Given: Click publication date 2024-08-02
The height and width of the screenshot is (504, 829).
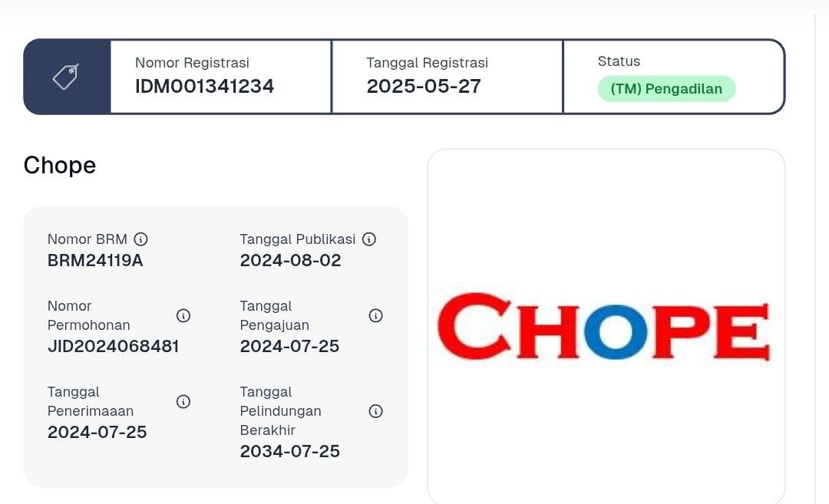Looking at the screenshot, I should (x=290, y=261).
